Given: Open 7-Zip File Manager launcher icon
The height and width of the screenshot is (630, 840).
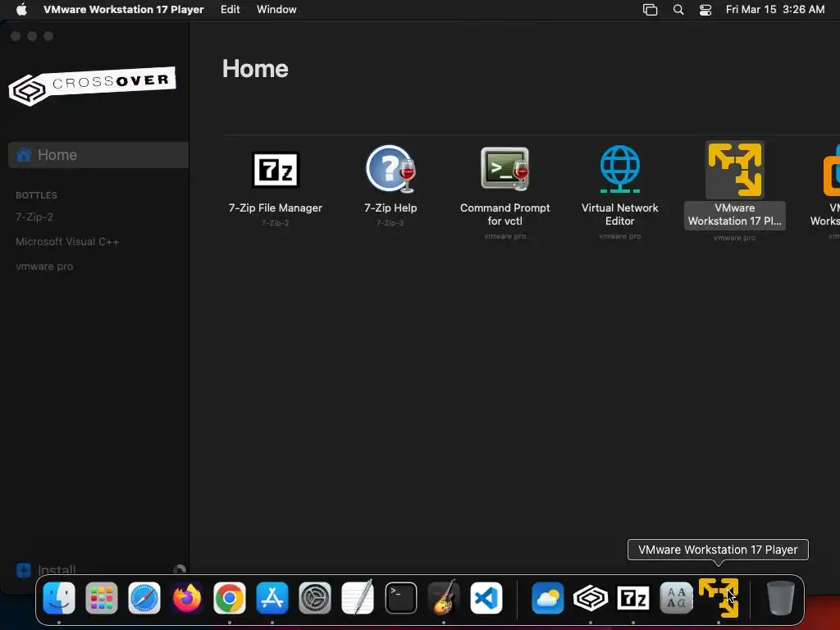Looking at the screenshot, I should coord(276,170).
